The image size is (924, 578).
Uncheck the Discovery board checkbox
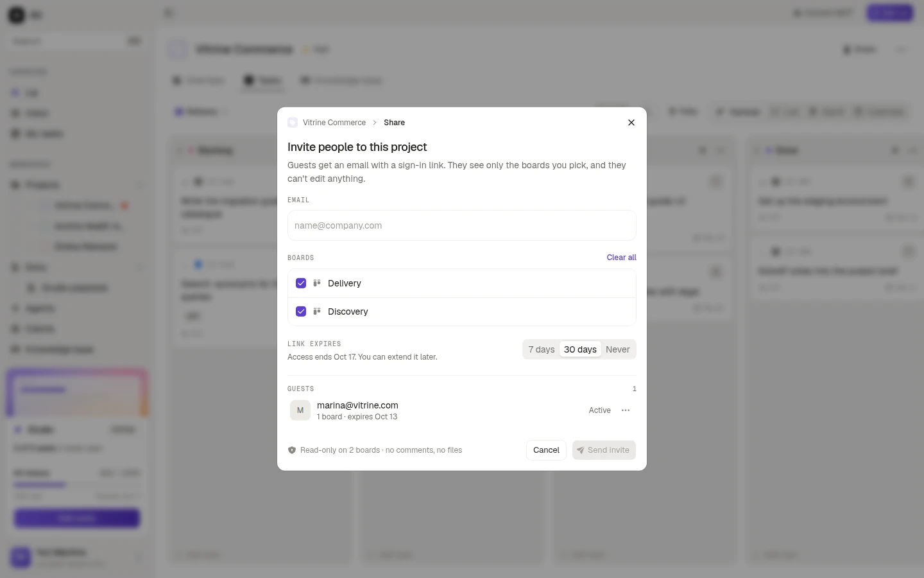pos(301,311)
